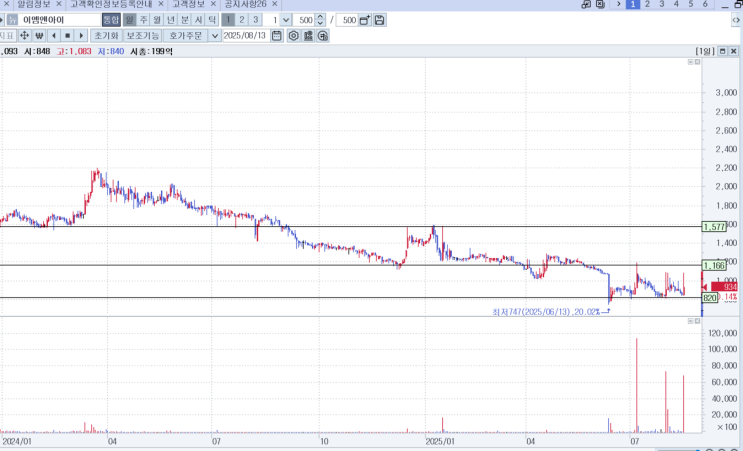Viewport: 743px width, 451px height.
Task: Close the 알림정보 tab
Action: 59,4
